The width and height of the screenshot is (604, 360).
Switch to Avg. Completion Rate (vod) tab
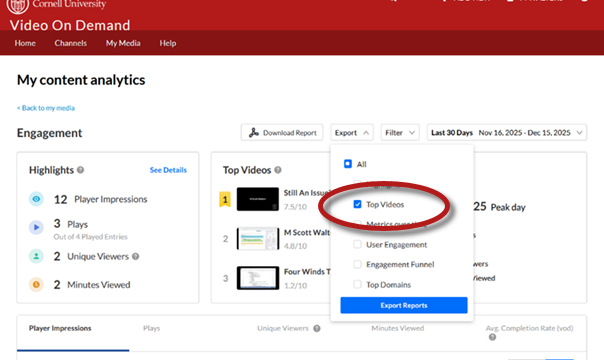(529, 328)
